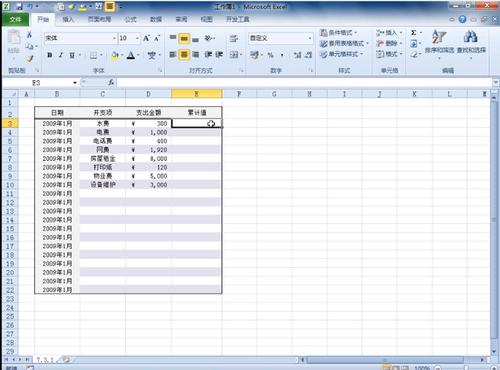Apply font color with the A icon

[131, 55]
